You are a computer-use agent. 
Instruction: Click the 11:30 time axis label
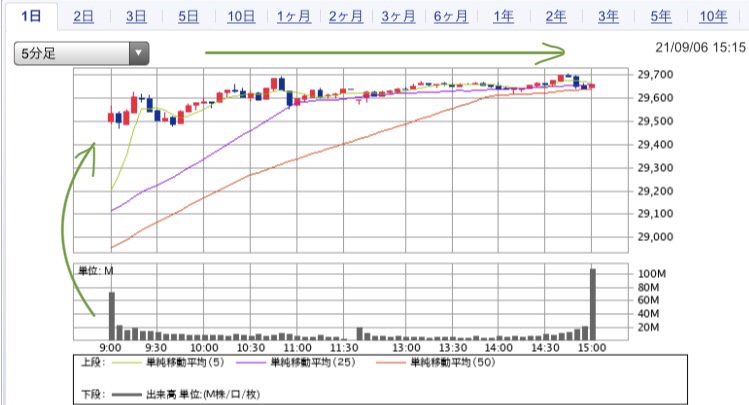(x=344, y=348)
